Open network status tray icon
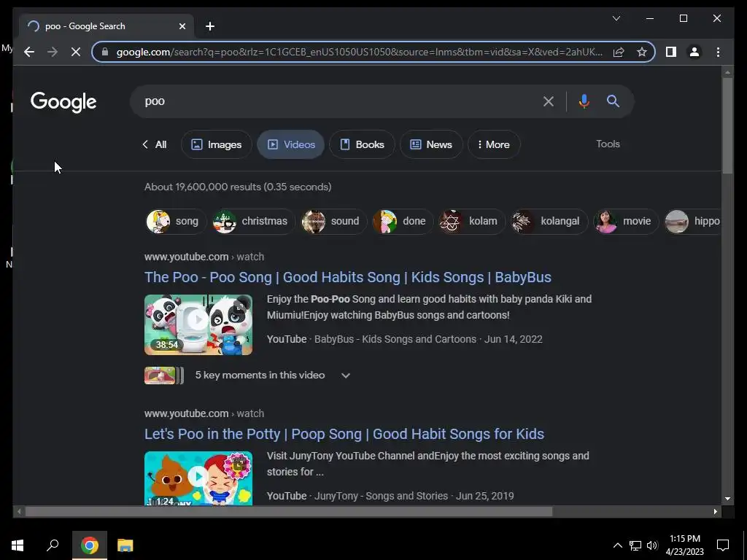The width and height of the screenshot is (747, 560). click(635, 545)
